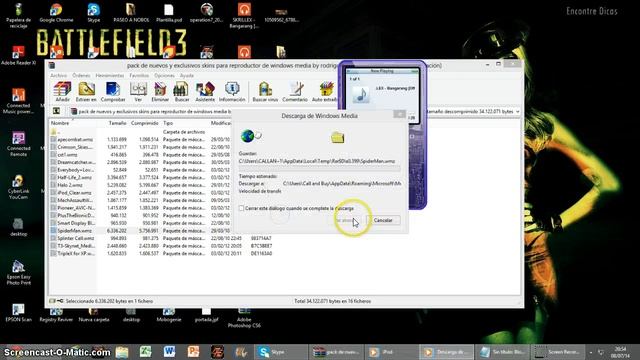Click the download progress bar in the dialog
Viewport: 640px width, 360px height.
point(319,168)
